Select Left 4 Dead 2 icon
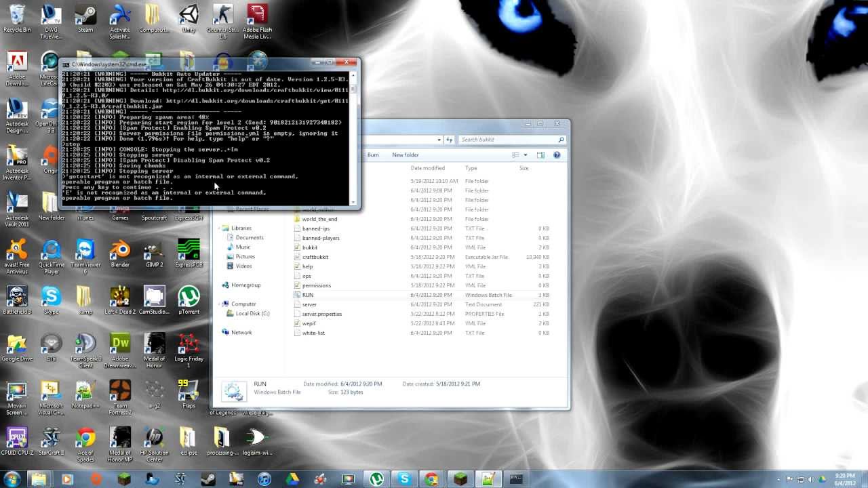This screenshot has height=488, width=868. (120, 300)
